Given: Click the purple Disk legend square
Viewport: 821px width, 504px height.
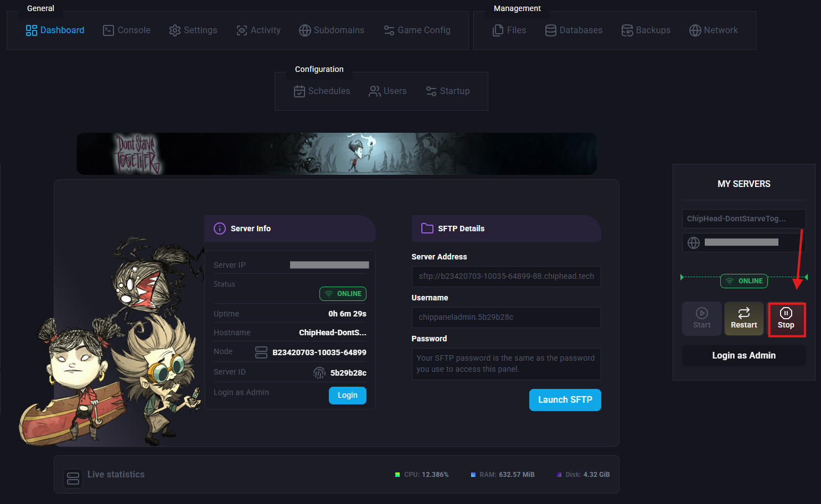Looking at the screenshot, I should click(x=559, y=475).
